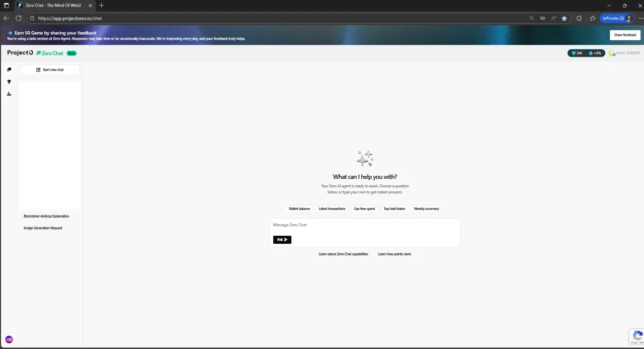The width and height of the screenshot is (644, 349).
Task: Click the Zero Chat logo label
Action: click(x=50, y=53)
